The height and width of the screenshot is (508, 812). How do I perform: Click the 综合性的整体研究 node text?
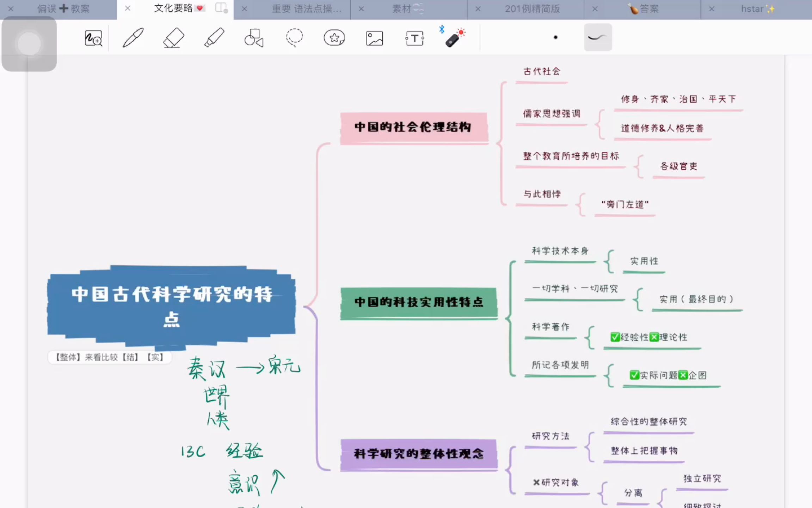click(649, 422)
